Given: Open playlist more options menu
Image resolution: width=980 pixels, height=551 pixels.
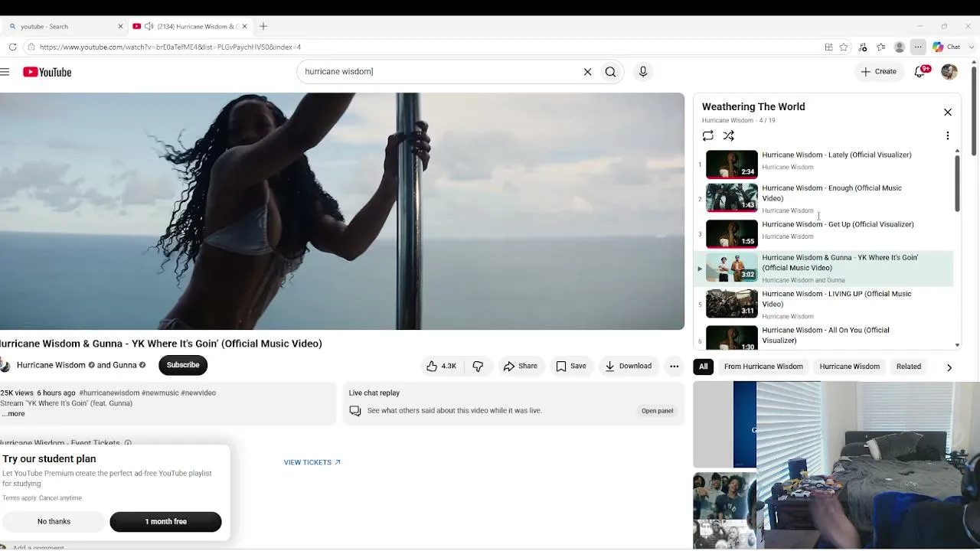Looking at the screenshot, I should coord(947,136).
